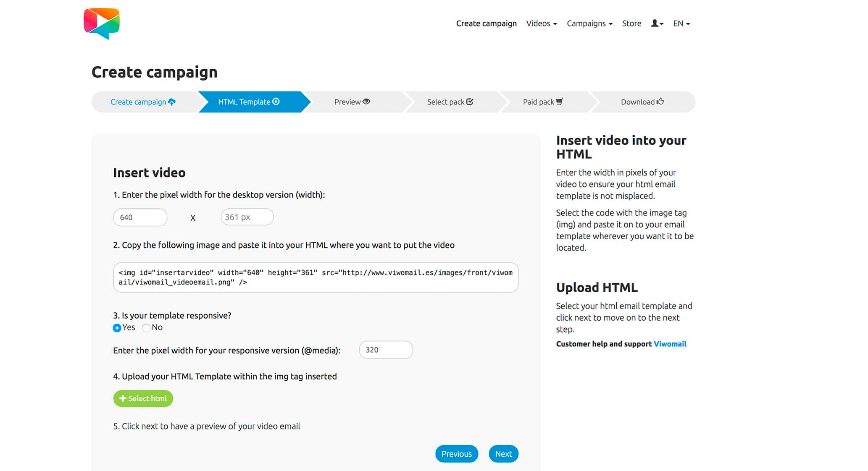Go to Store in the navigation bar

tap(631, 24)
